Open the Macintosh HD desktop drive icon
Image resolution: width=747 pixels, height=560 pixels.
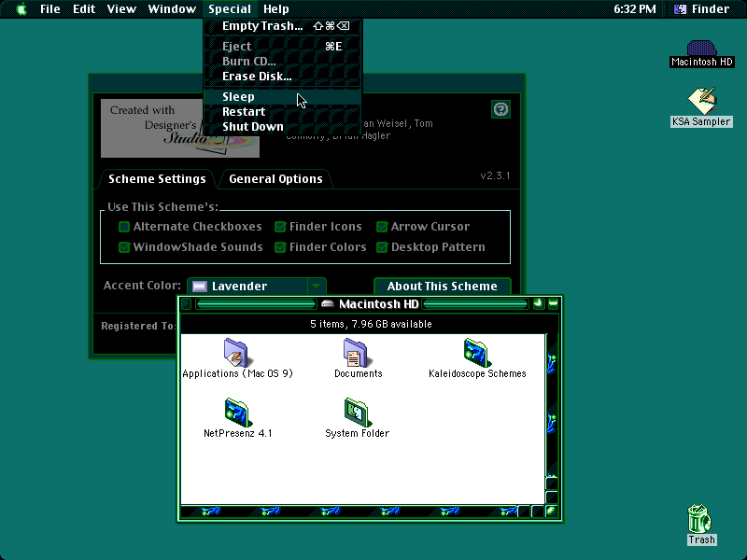(701, 49)
